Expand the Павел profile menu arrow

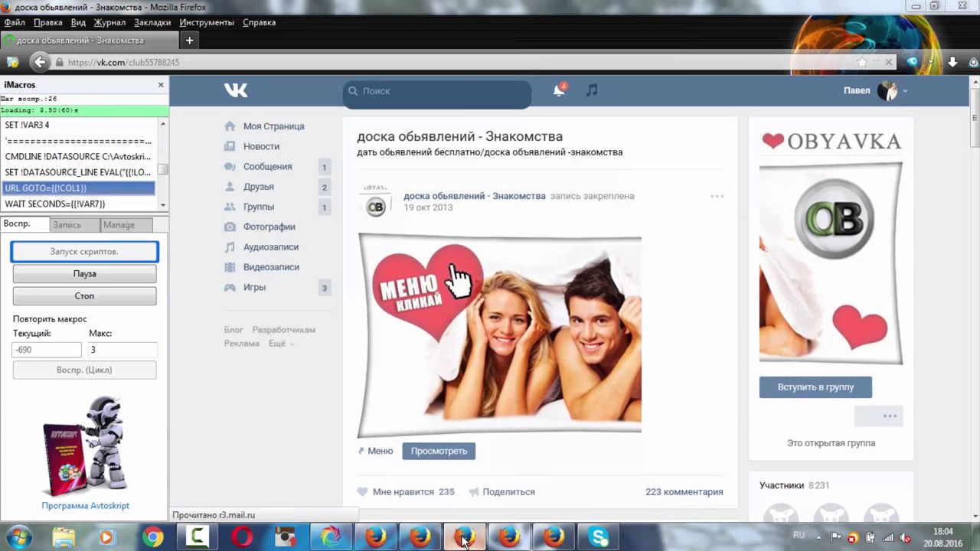pos(905,91)
